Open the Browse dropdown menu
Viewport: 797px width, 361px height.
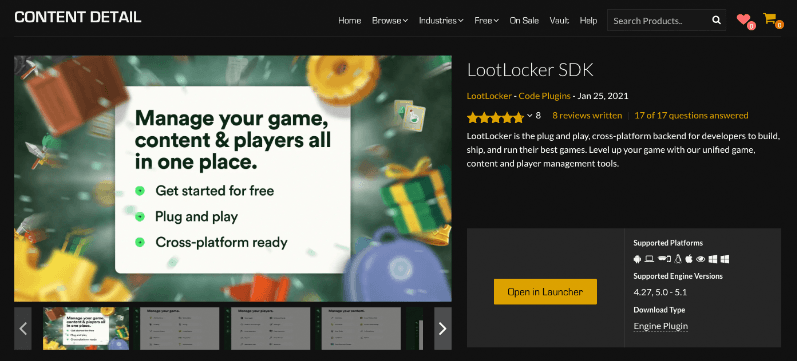(390, 21)
